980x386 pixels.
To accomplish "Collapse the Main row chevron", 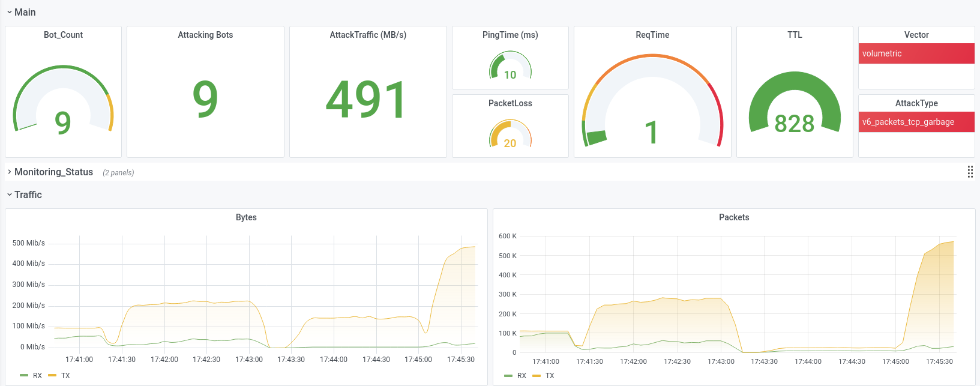I will tap(10, 12).
